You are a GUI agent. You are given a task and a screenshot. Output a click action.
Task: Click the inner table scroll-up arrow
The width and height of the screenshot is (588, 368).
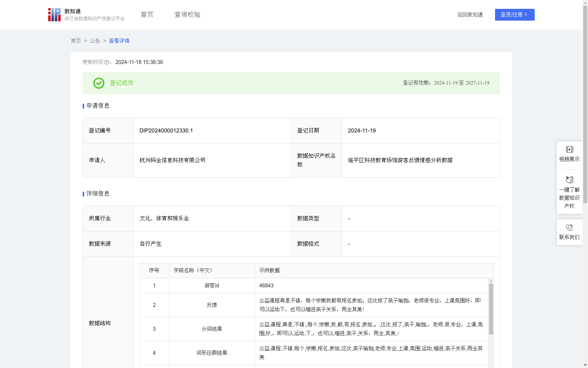491,281
